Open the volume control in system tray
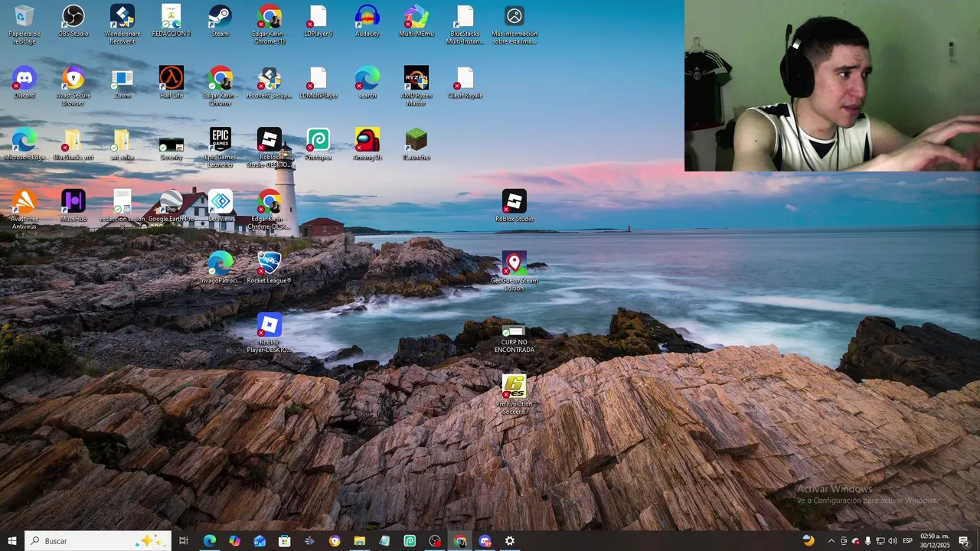 click(x=892, y=541)
